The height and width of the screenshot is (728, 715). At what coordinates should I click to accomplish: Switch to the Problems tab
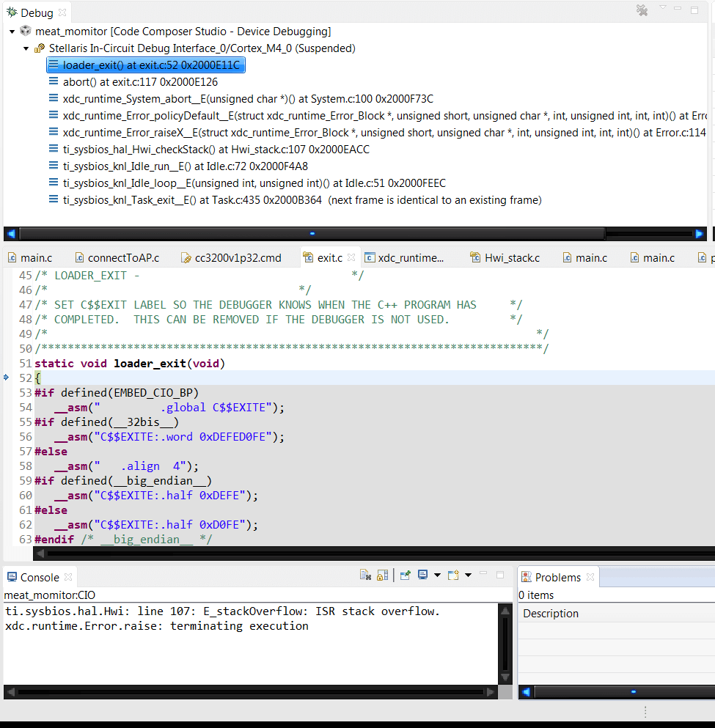[558, 577]
